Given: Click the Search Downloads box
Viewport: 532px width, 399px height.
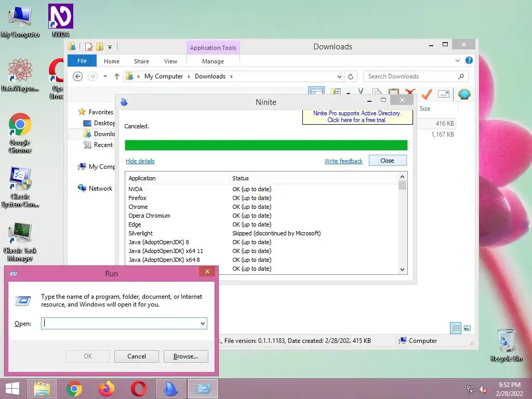Looking at the screenshot, I should (x=416, y=76).
